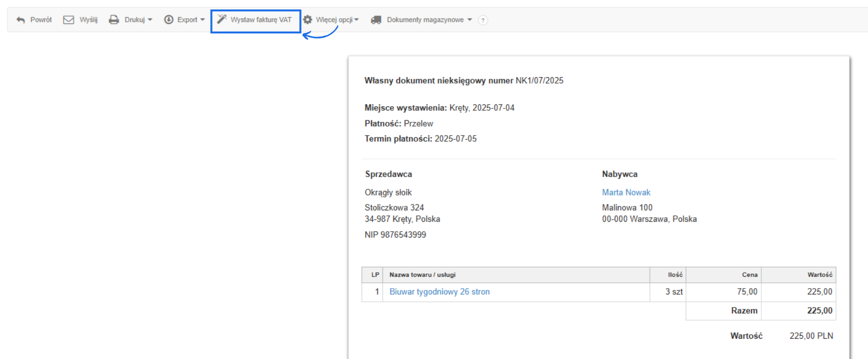Click the magic wand invoice icon

[222, 19]
